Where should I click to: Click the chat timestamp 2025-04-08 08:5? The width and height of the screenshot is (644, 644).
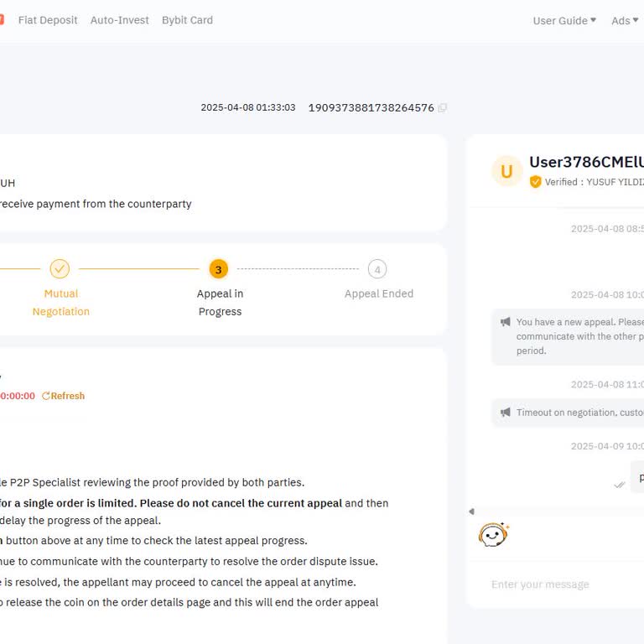[x=607, y=229]
